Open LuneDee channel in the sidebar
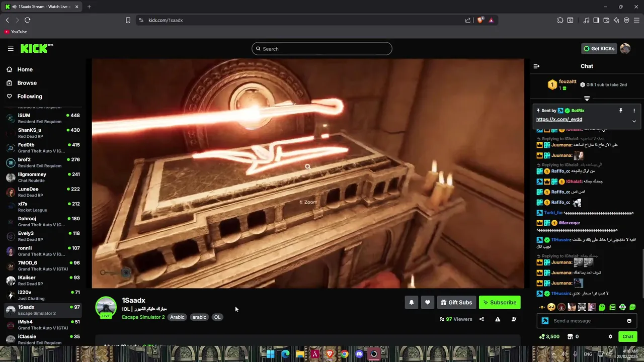 point(43,192)
